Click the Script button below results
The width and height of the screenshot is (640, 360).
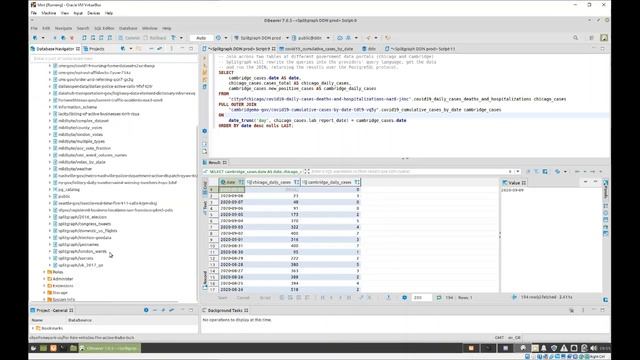265,298
